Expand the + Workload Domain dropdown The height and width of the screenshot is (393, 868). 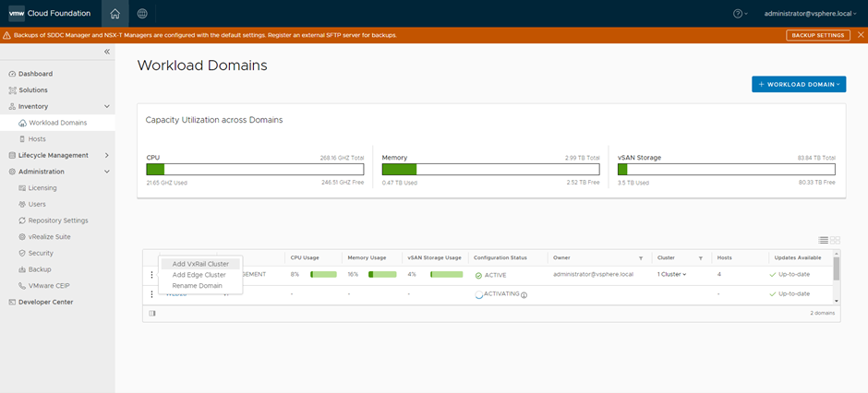point(799,84)
